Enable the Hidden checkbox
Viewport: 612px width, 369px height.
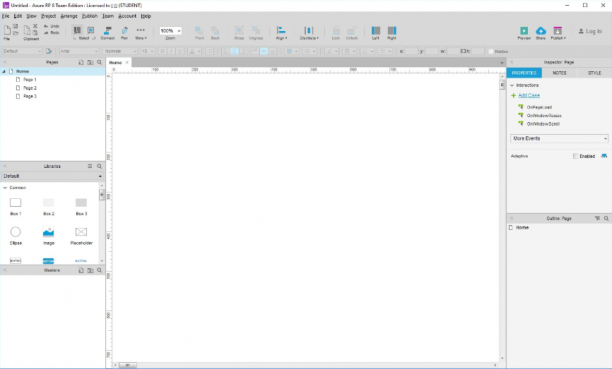tap(491, 52)
